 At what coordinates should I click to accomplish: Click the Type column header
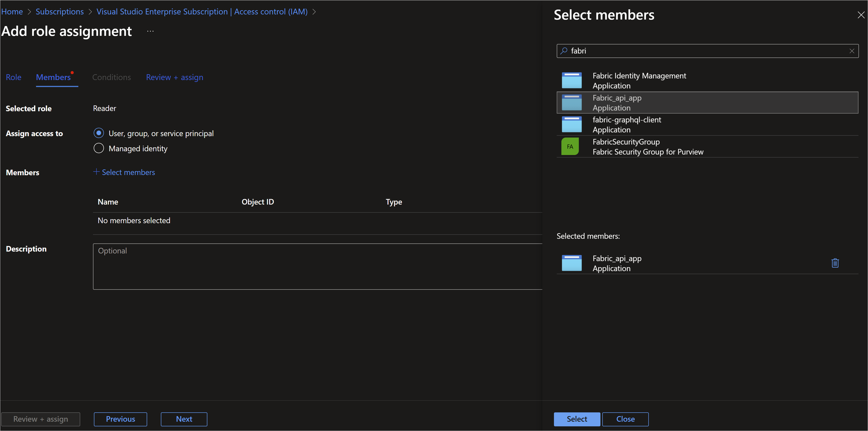pos(394,202)
